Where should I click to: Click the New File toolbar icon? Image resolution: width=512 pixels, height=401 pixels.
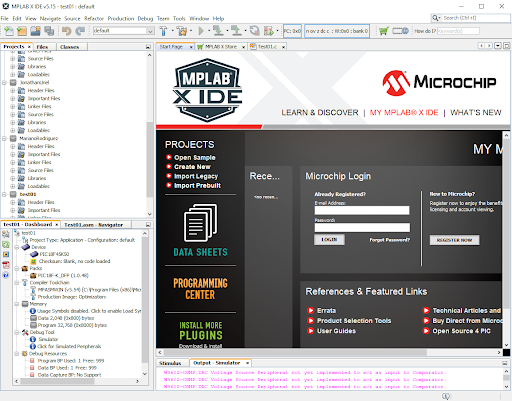9,31
